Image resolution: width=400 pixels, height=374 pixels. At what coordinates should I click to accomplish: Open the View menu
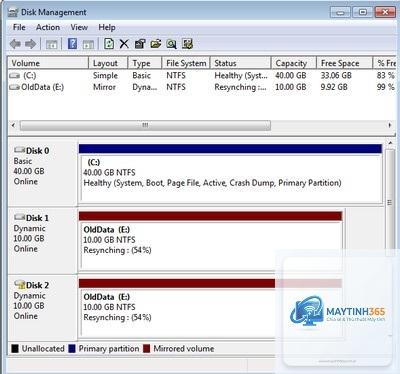pyautogui.click(x=79, y=27)
